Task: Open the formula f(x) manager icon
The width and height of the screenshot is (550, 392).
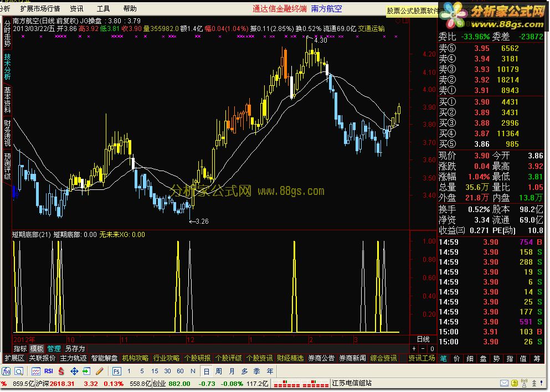Action: click(x=6, y=371)
